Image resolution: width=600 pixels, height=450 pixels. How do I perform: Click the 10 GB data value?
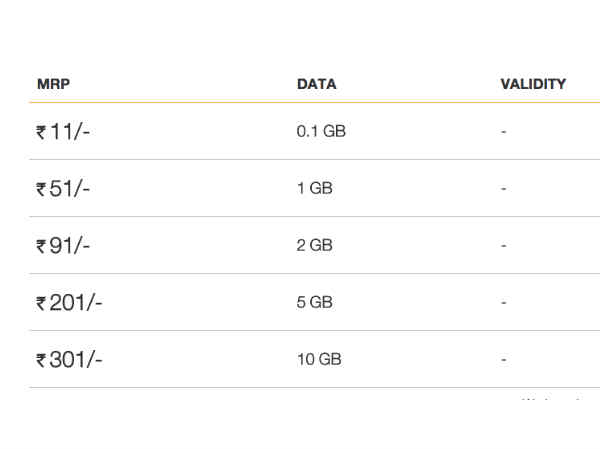[319, 359]
